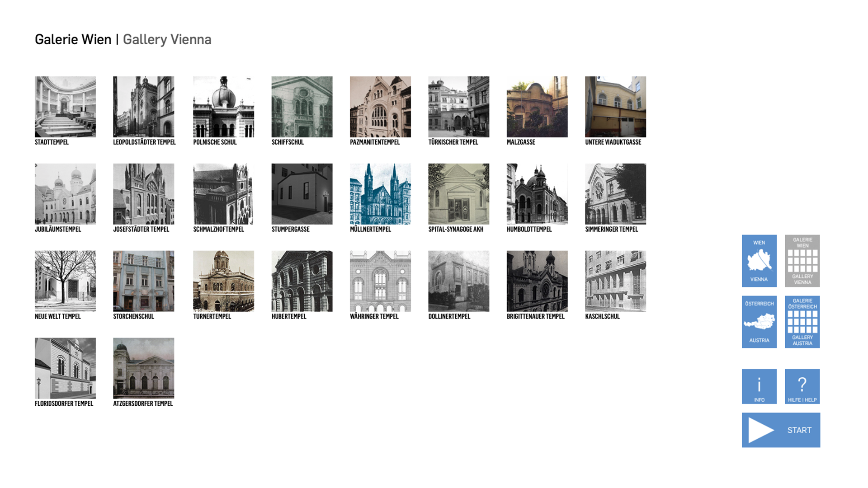Select the Untere Viaduktgasse photo
The width and height of the screenshot is (868, 488).
click(615, 107)
